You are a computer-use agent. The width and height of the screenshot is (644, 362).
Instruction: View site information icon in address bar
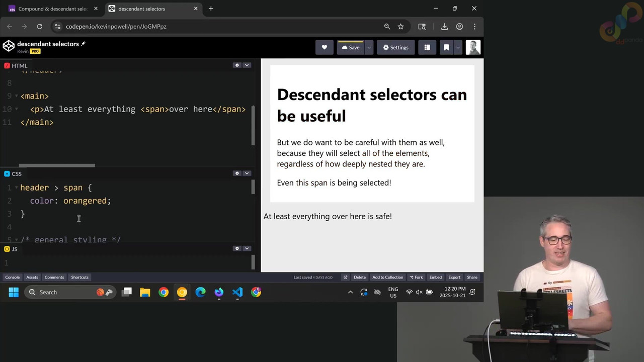pos(57,26)
